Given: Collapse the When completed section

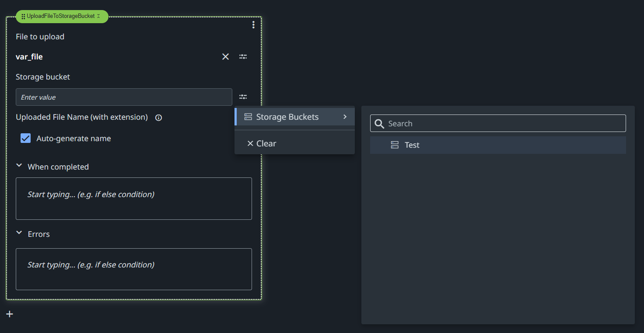Looking at the screenshot, I should click(x=19, y=165).
